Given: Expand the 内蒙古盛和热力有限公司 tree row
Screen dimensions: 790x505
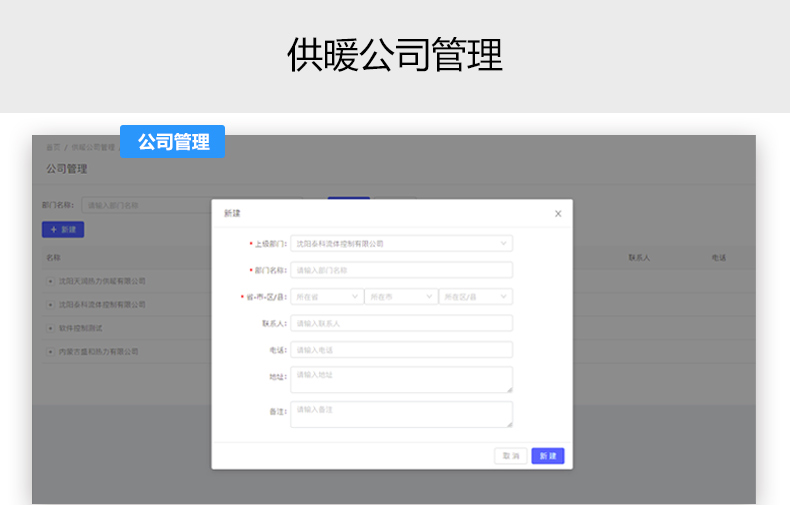Looking at the screenshot, I should pyautogui.click(x=51, y=352).
